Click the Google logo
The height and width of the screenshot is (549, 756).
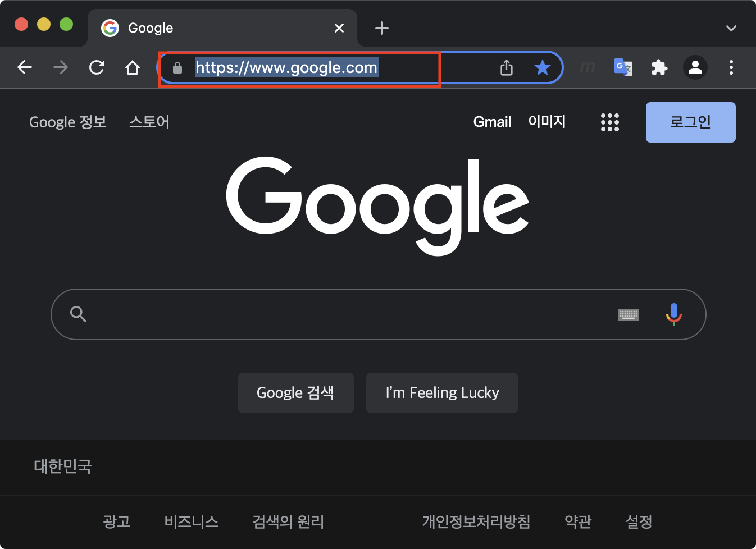click(377, 205)
